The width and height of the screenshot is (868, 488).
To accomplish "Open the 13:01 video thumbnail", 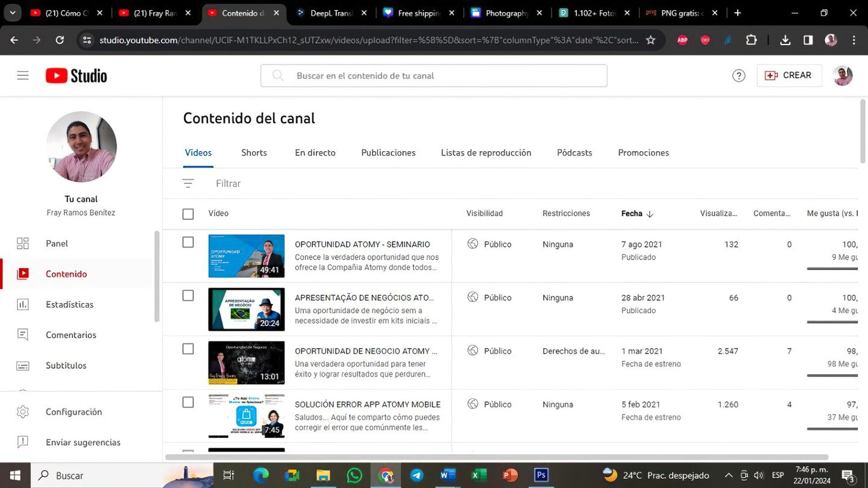I will [247, 363].
